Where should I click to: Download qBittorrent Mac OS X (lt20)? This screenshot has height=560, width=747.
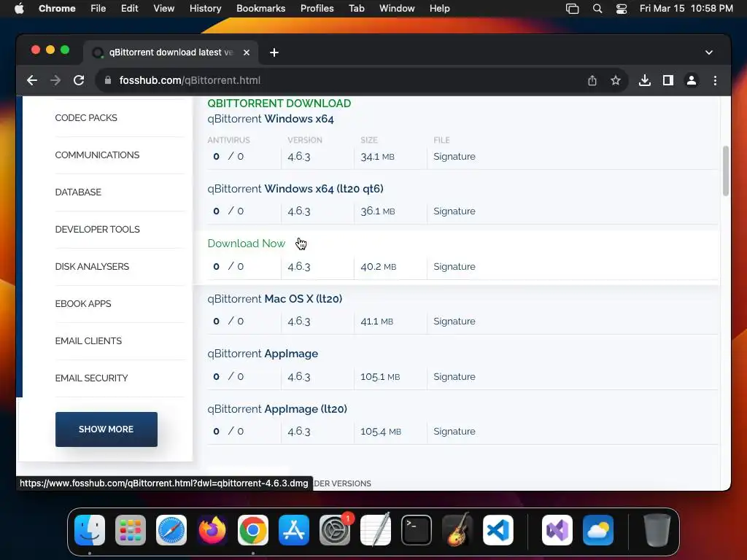pos(275,298)
